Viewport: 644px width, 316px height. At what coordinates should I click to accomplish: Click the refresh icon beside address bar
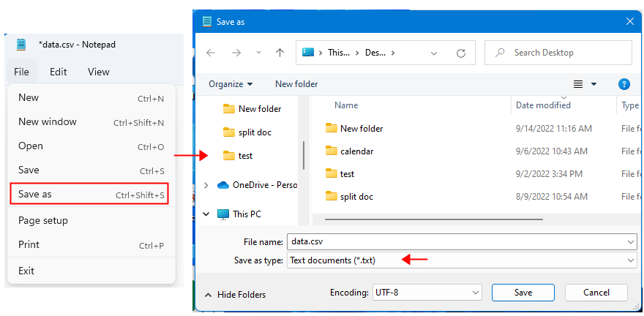[x=461, y=53]
